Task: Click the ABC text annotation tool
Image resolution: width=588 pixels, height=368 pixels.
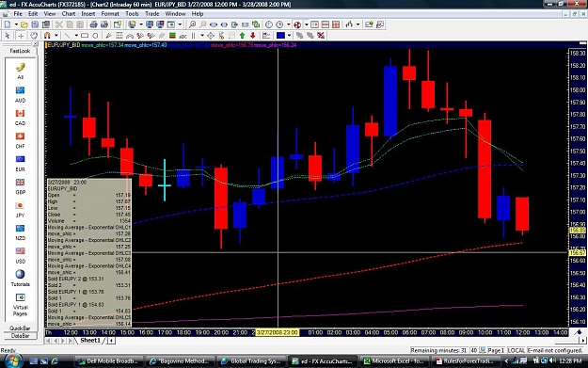Action: 183,36
